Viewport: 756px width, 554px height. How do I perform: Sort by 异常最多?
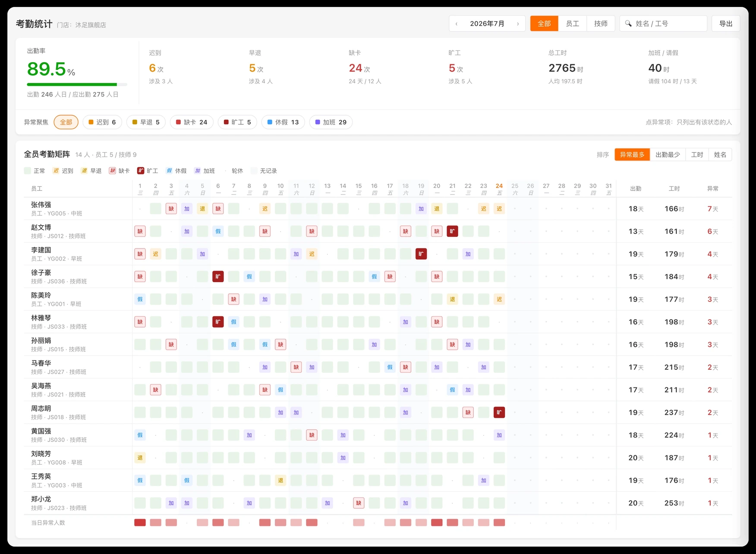pyautogui.click(x=632, y=154)
